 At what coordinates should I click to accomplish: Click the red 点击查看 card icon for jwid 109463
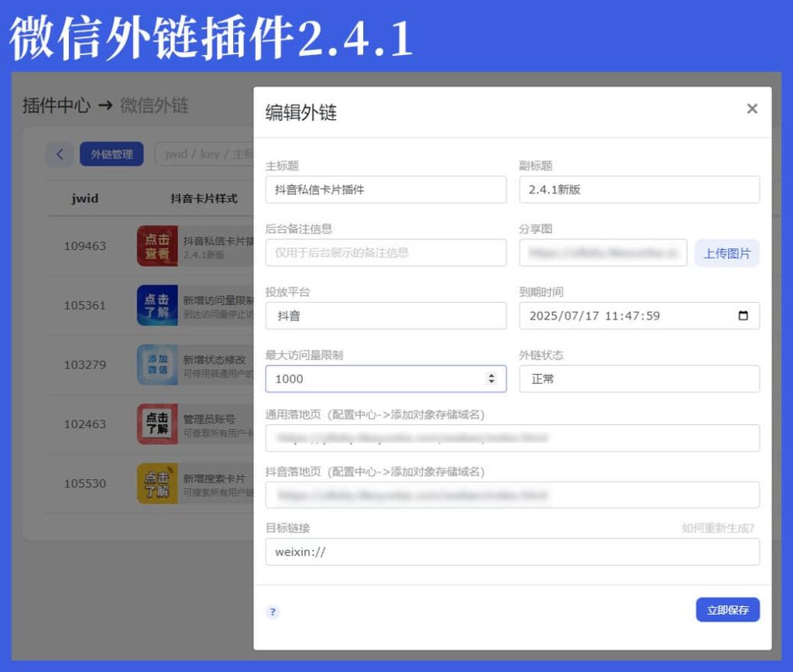click(157, 245)
